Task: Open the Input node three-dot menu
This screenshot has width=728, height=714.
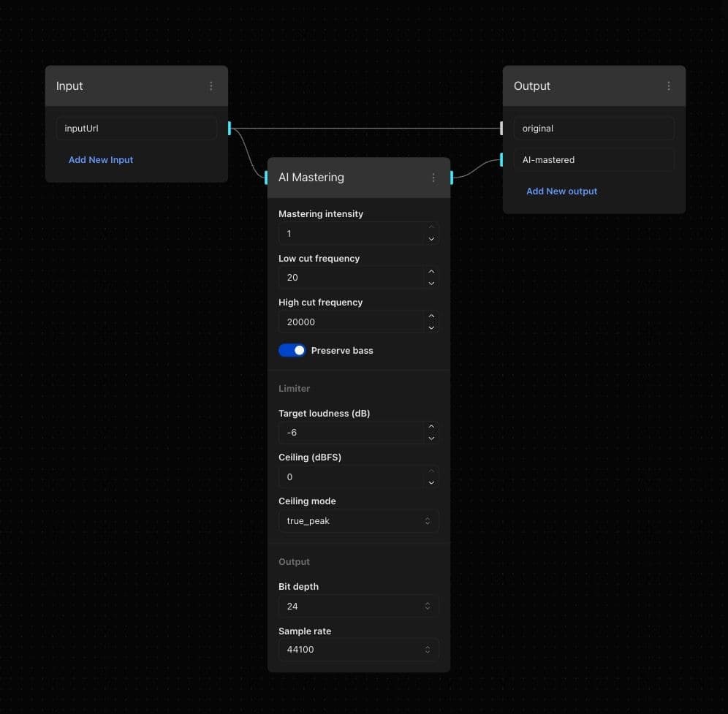Action: pos(211,86)
